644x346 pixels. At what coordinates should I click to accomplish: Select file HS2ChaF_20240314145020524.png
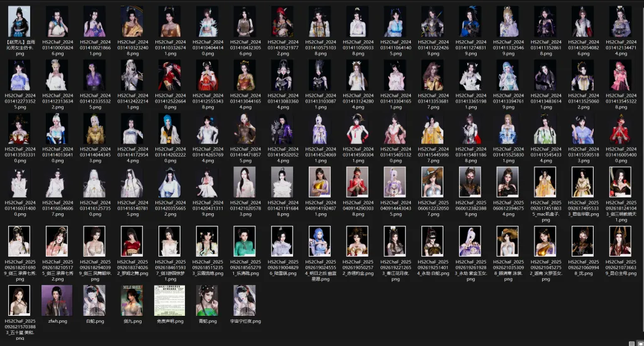tap(282, 129)
